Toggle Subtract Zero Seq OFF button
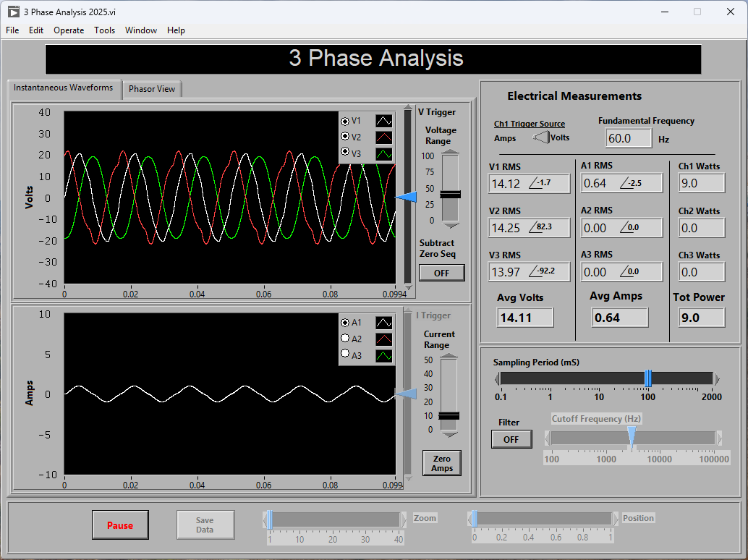 pos(441,273)
